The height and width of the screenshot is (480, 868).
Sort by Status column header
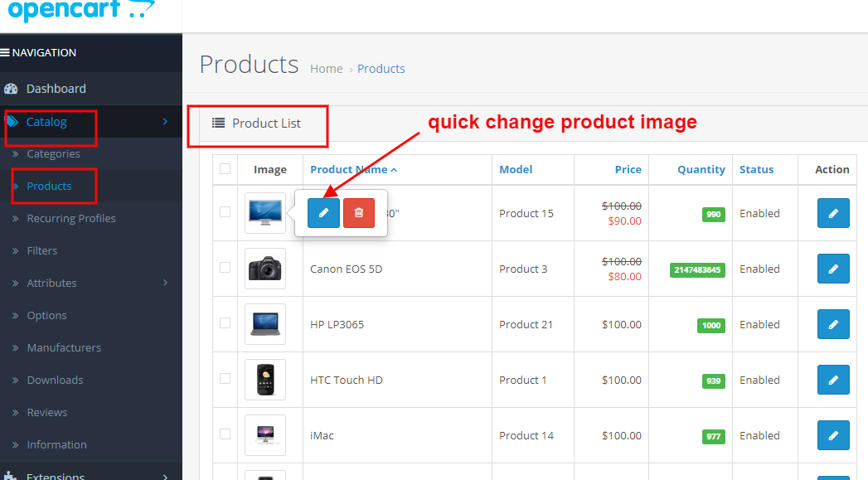pyautogui.click(x=756, y=169)
